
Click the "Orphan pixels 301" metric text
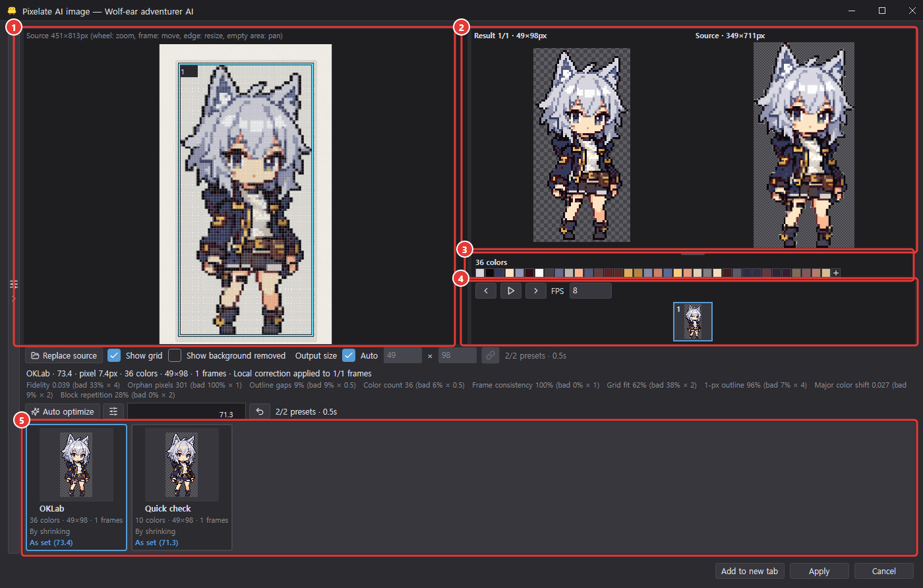(x=158, y=385)
